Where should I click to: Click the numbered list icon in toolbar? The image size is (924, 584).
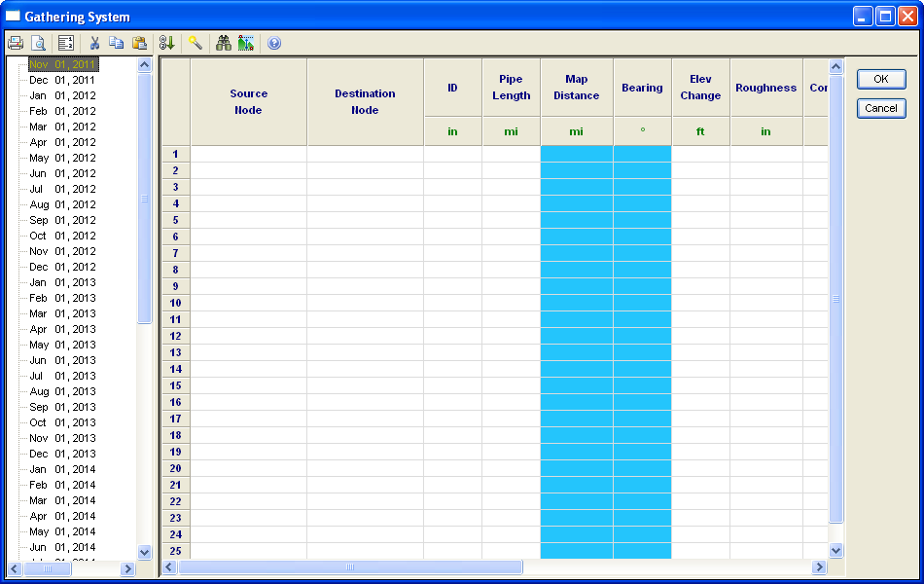pos(66,43)
